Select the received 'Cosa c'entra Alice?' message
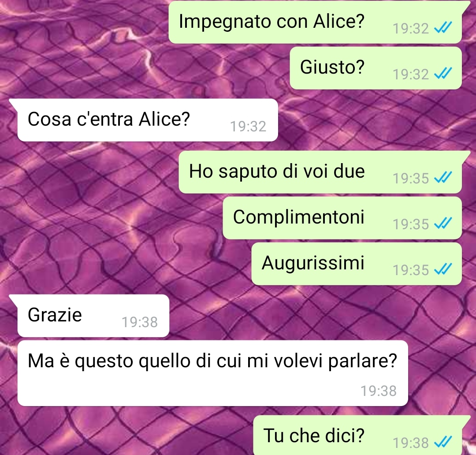Screen dimensions: 476x455 click(148, 120)
